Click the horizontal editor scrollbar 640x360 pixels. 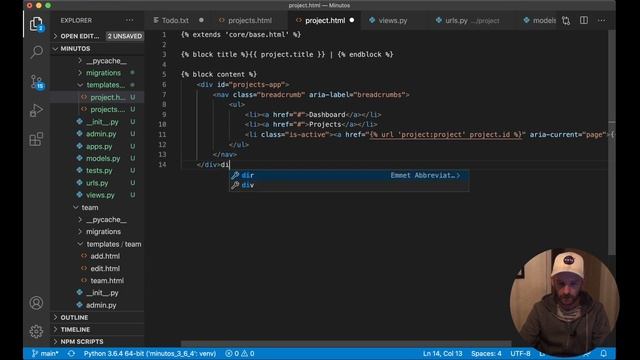346,344
